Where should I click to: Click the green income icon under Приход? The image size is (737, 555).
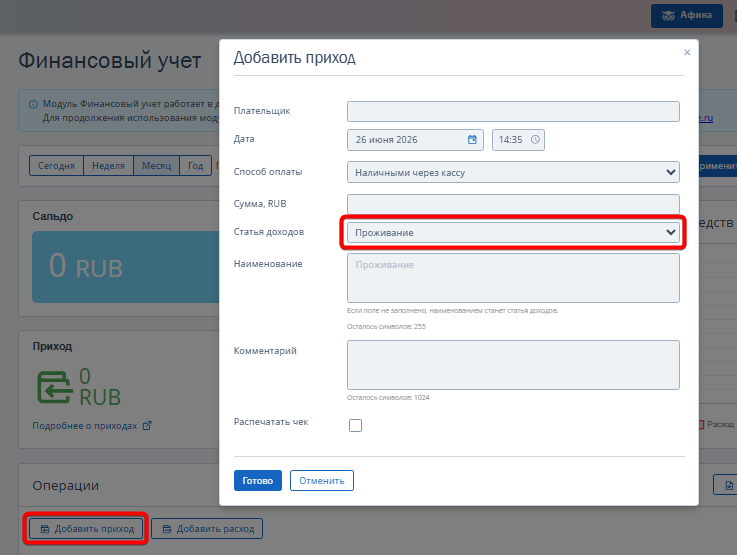tap(55, 387)
